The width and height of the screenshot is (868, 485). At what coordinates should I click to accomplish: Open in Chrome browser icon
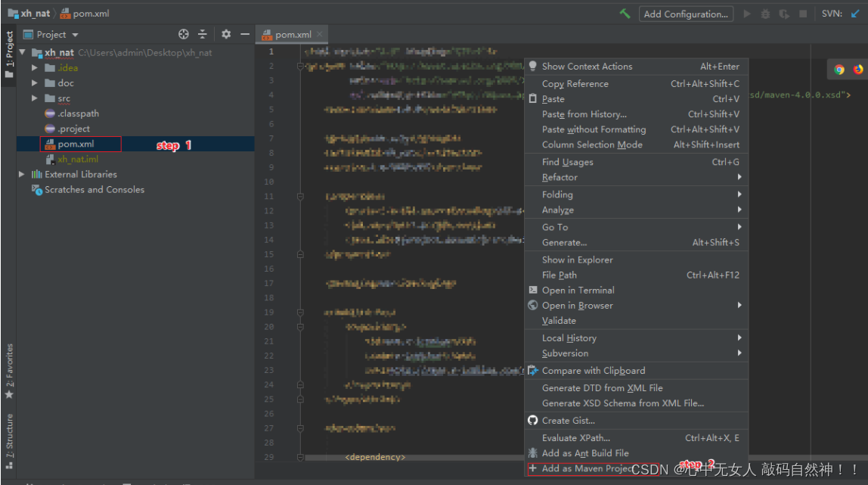point(839,70)
